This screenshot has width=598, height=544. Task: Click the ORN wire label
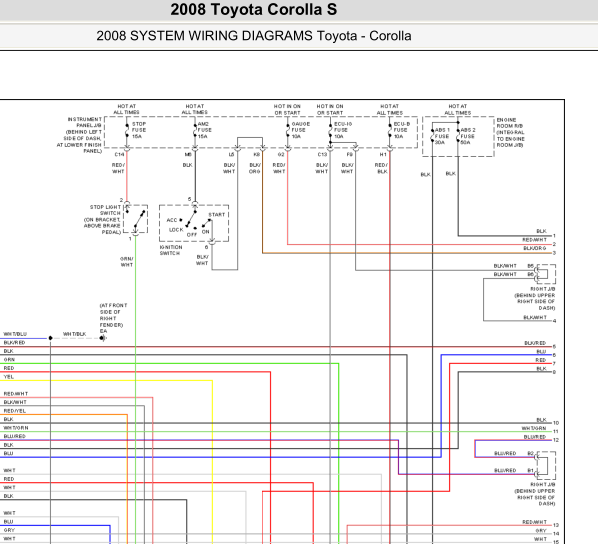(x=9, y=360)
